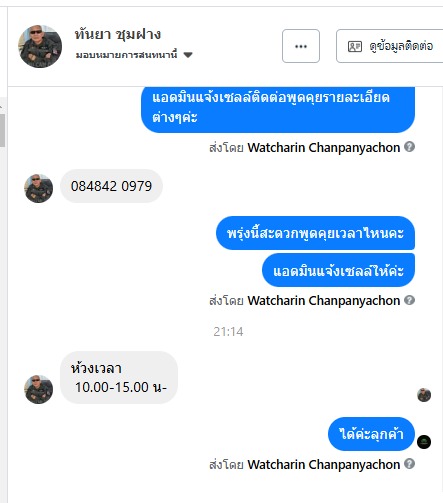
Task: Click the 084842 0979 message bubble
Action: pyautogui.click(x=111, y=186)
